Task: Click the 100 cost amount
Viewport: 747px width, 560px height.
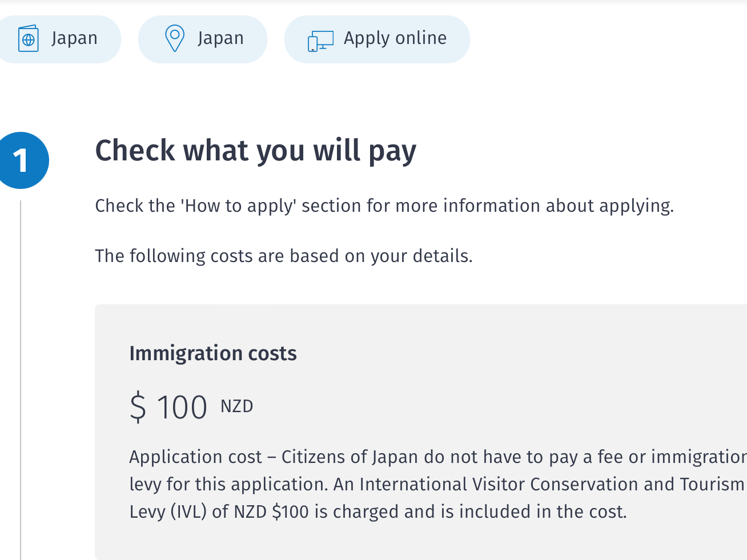Action: click(x=182, y=408)
